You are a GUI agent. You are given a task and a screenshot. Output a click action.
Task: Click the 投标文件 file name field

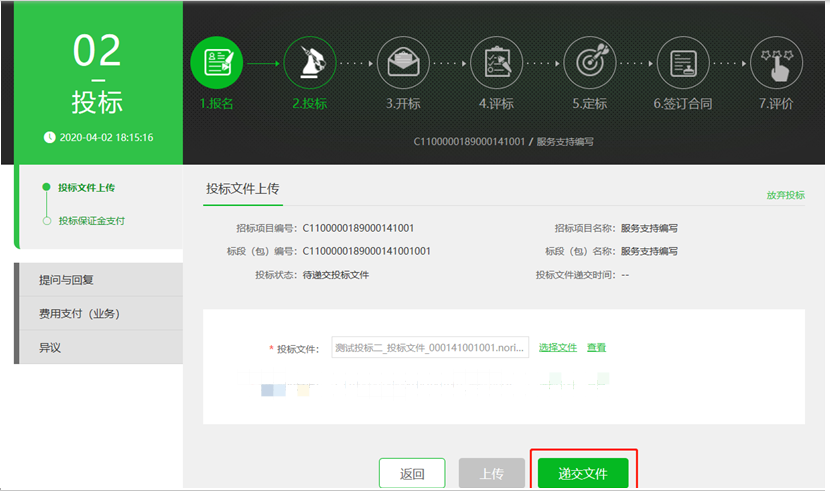[430, 348]
